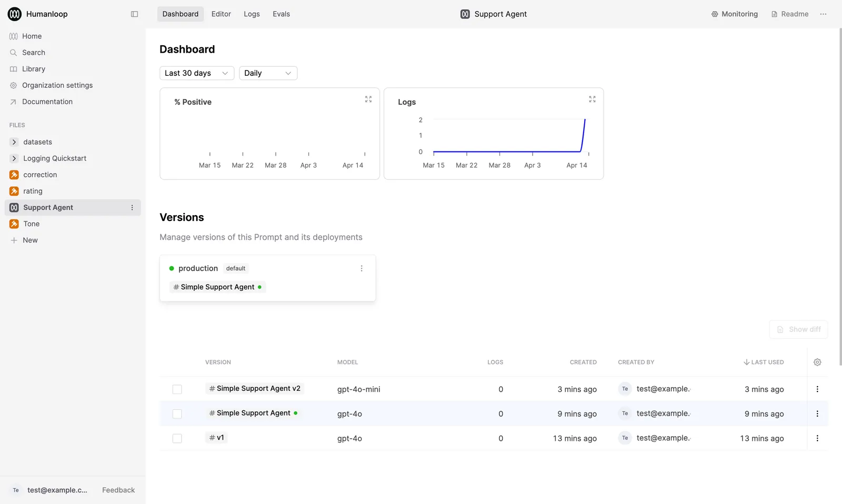Expand the datasets folder
The height and width of the screenshot is (504, 842).
(x=14, y=142)
